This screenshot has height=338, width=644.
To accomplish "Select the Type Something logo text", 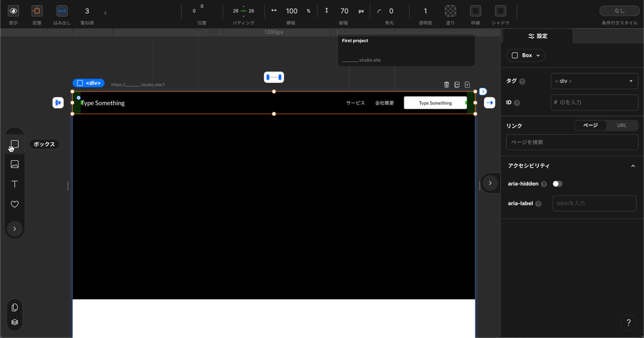I will pyautogui.click(x=103, y=103).
